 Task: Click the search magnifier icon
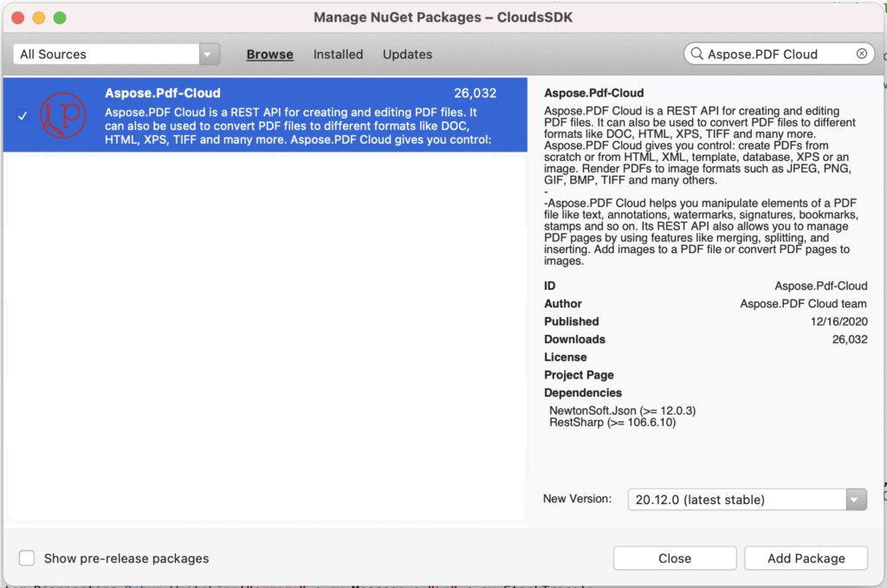point(696,54)
